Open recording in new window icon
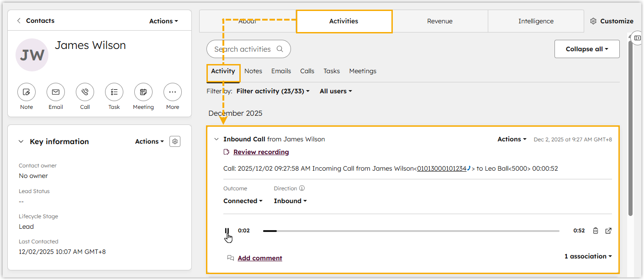Screen dimensions: 644x280 608,231
